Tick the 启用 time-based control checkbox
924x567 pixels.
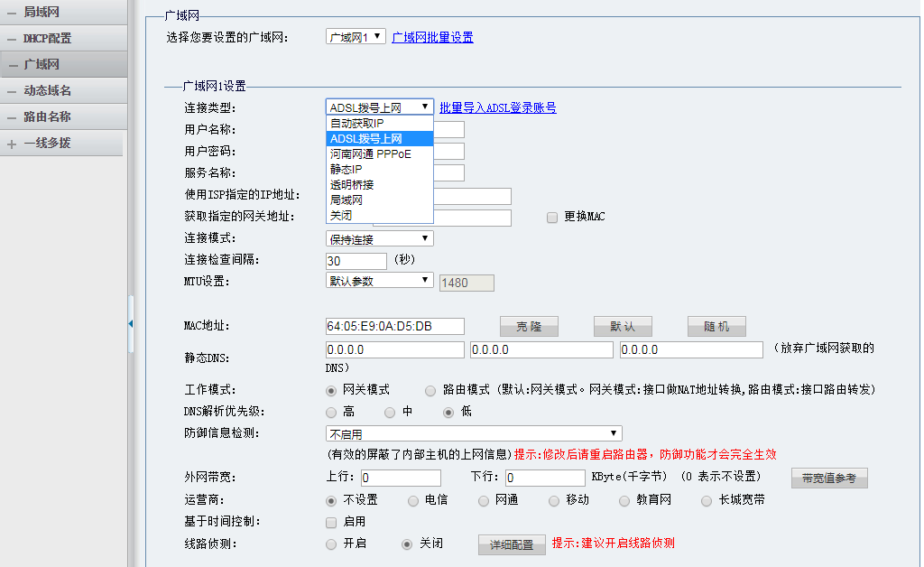(331, 522)
